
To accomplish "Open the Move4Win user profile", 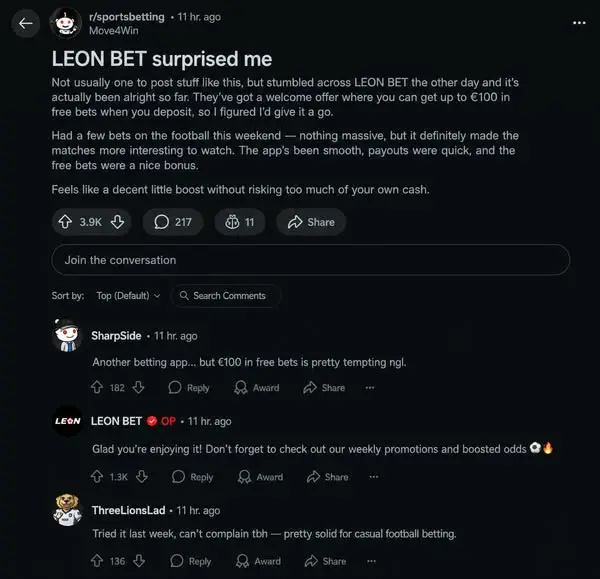I will 114,31.
